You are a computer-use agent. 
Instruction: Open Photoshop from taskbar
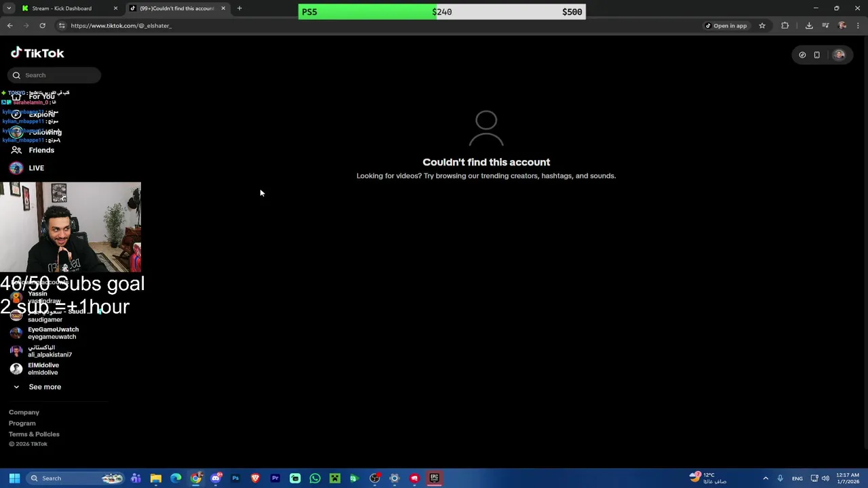tap(235, 479)
